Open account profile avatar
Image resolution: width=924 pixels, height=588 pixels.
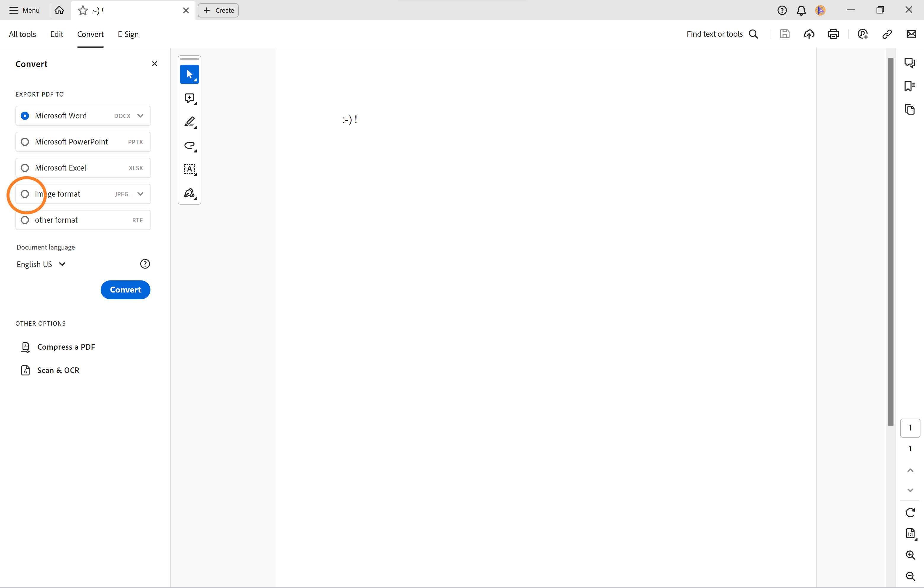coord(820,10)
